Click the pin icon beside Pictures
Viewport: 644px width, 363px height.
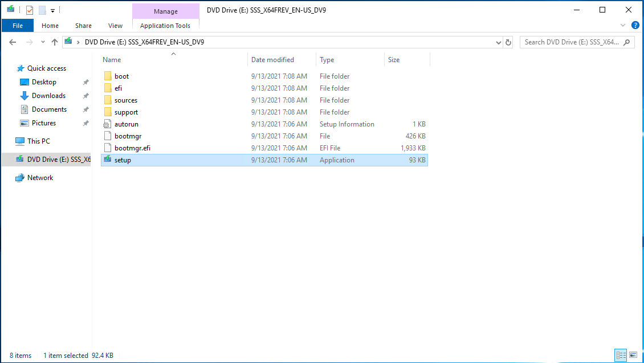coord(86,123)
